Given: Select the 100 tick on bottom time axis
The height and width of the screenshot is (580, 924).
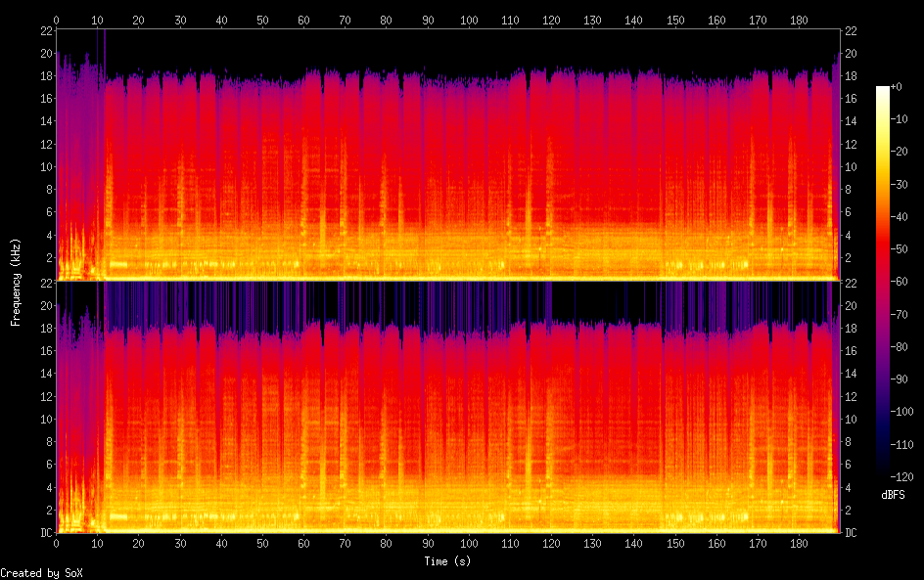Looking at the screenshot, I should point(469,543).
